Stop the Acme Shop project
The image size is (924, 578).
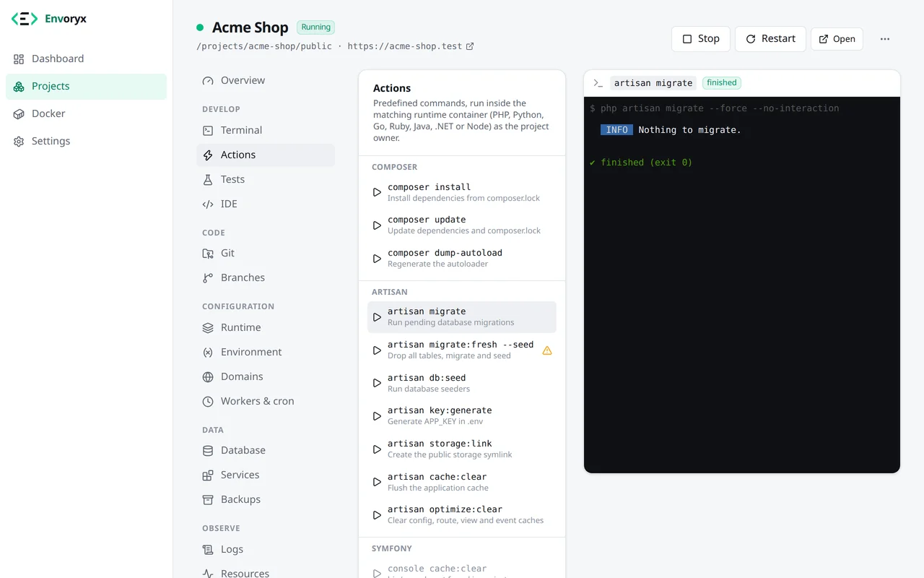pyautogui.click(x=700, y=39)
